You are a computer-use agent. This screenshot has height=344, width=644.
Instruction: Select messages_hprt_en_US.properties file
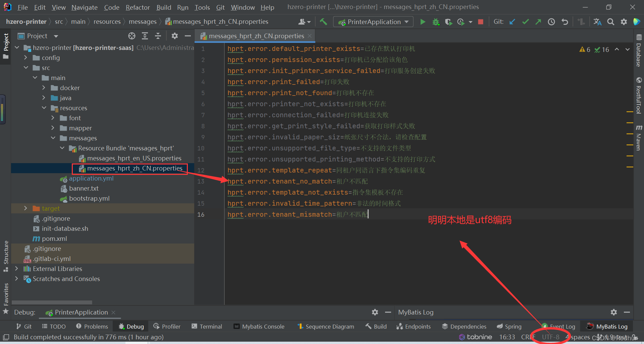pyautogui.click(x=134, y=158)
